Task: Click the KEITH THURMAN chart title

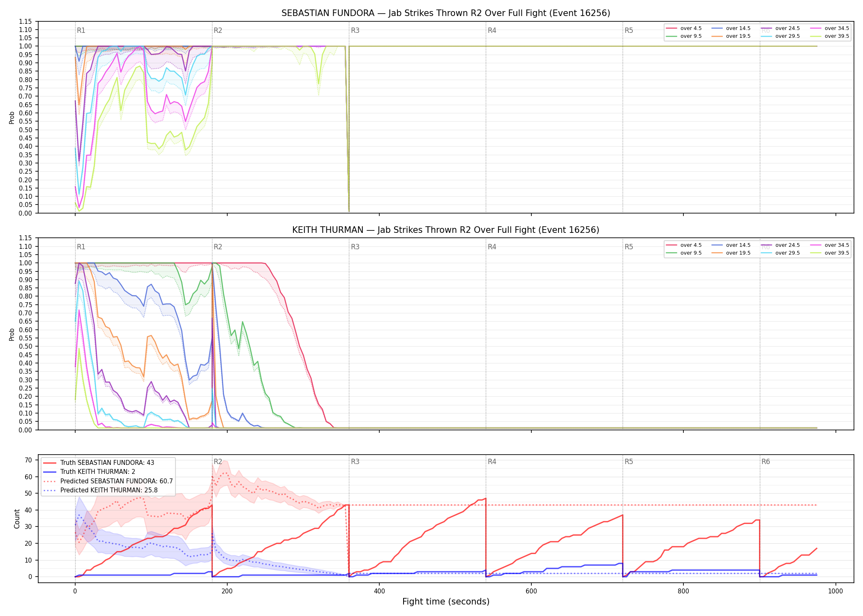Action: (x=445, y=230)
